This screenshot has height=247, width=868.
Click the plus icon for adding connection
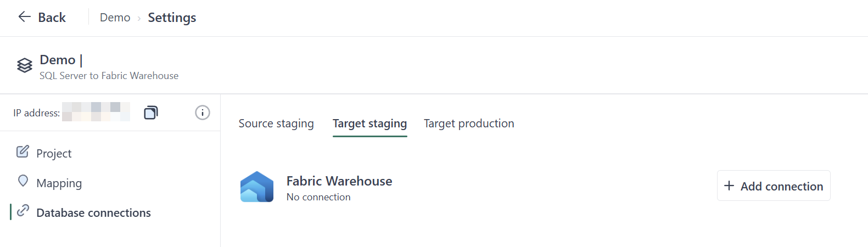coord(729,186)
